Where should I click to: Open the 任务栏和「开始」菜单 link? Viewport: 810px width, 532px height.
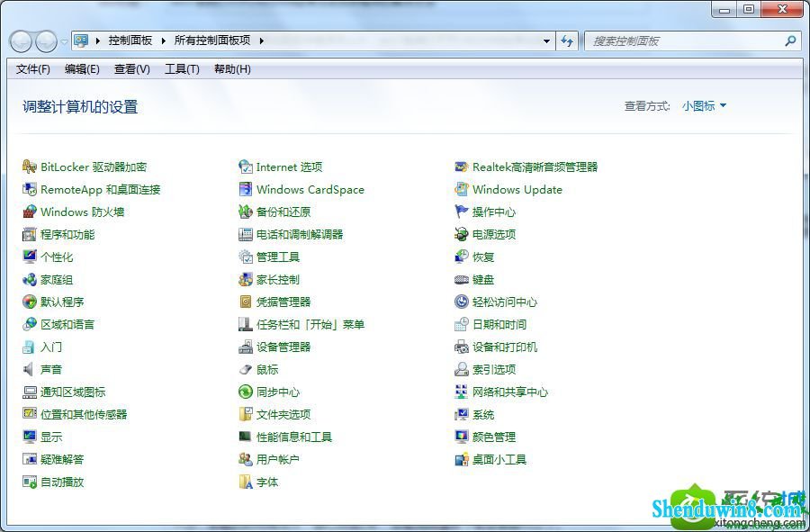pyautogui.click(x=310, y=324)
